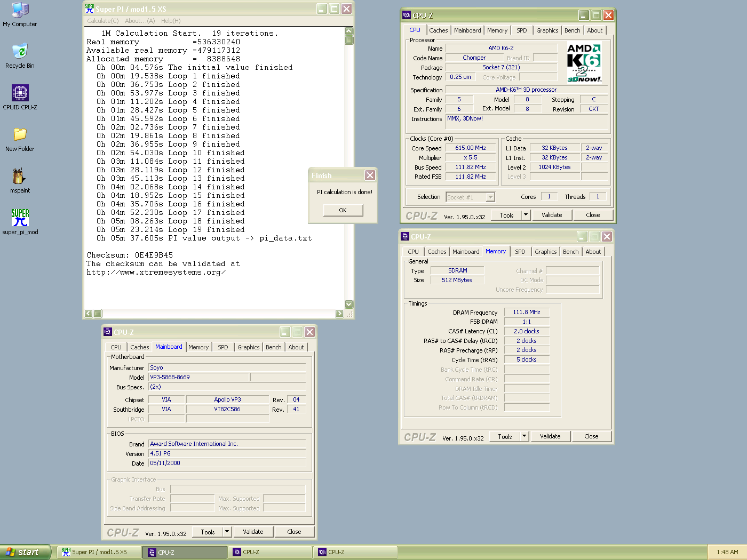Open CPU tab in CPU-Z mainboard window

[116, 347]
